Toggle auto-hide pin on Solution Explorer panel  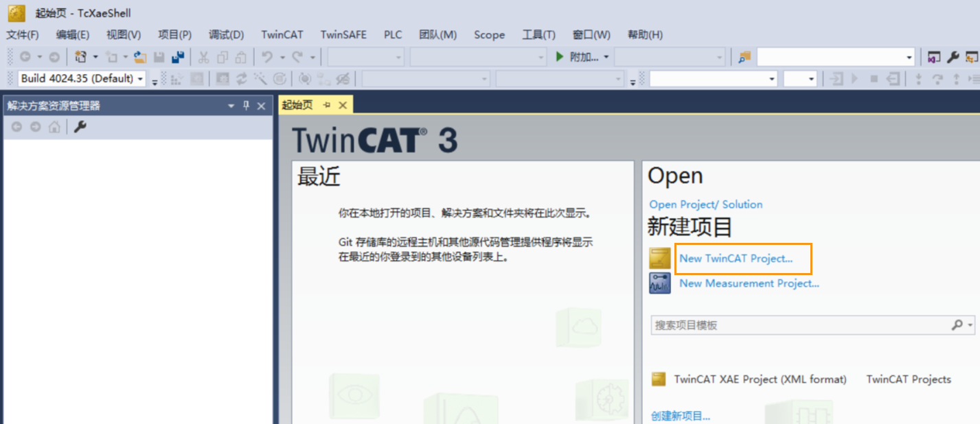(x=247, y=106)
